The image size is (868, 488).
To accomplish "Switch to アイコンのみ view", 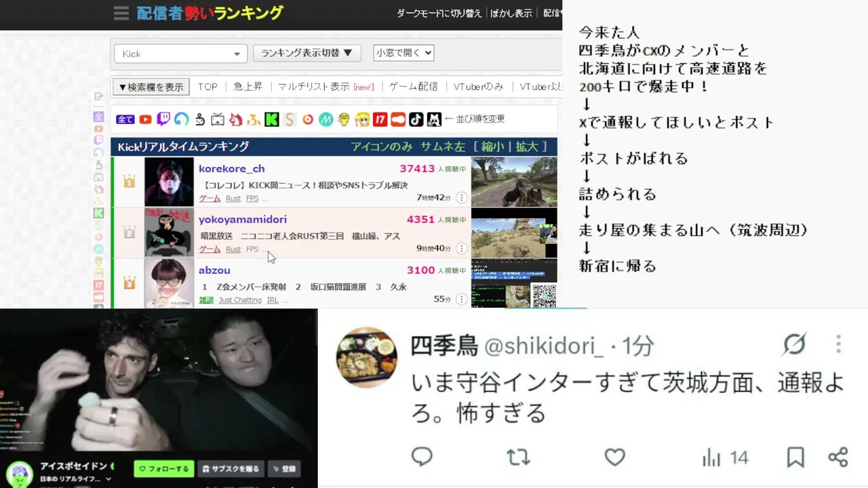I will tap(381, 146).
